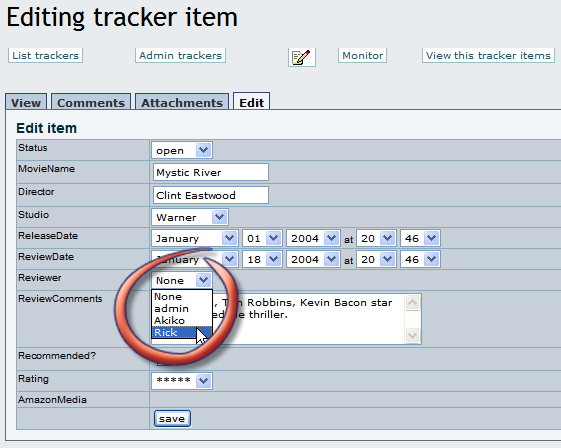Click the MovieName text field

click(210, 172)
